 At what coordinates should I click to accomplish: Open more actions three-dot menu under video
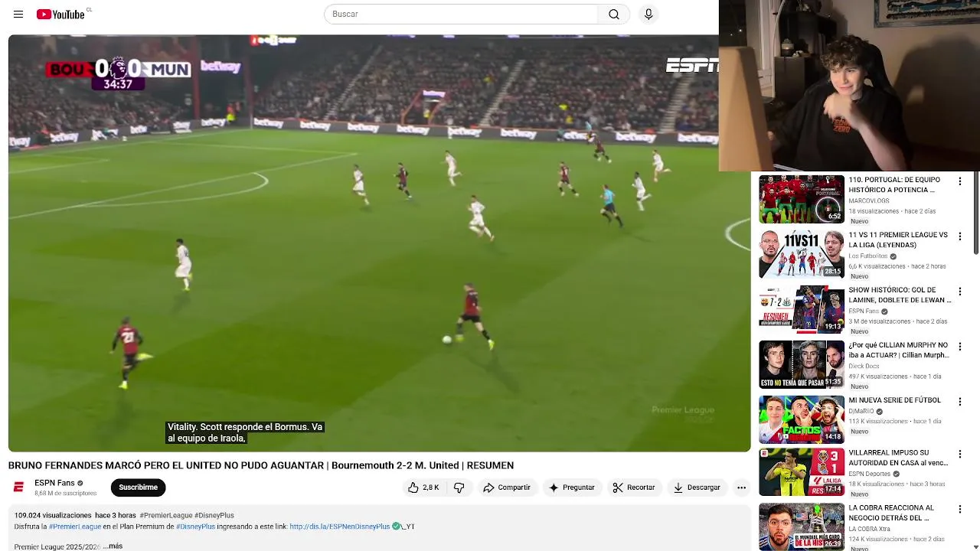coord(741,487)
